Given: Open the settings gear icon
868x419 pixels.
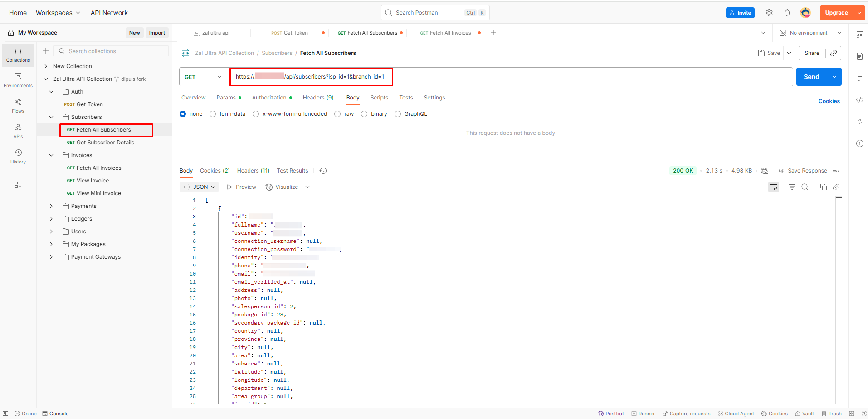Looking at the screenshot, I should click(769, 13).
